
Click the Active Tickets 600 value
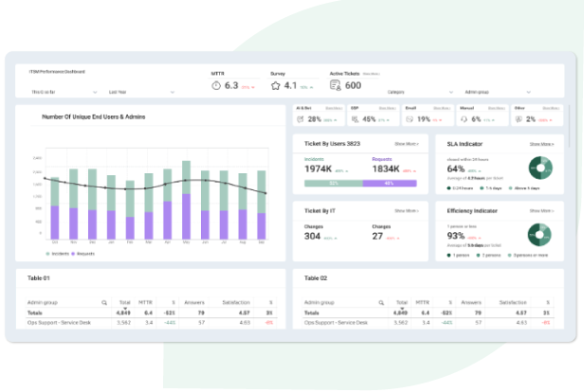353,85
